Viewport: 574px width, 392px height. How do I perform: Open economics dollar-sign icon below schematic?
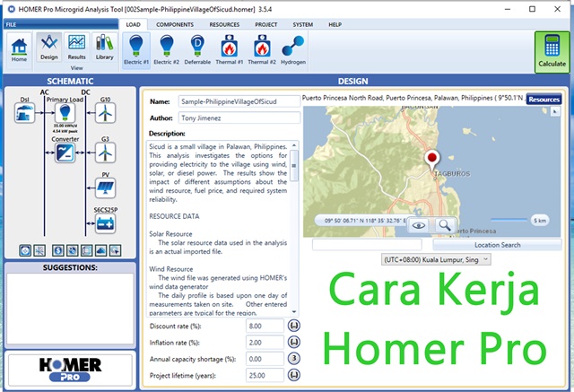click(57, 250)
